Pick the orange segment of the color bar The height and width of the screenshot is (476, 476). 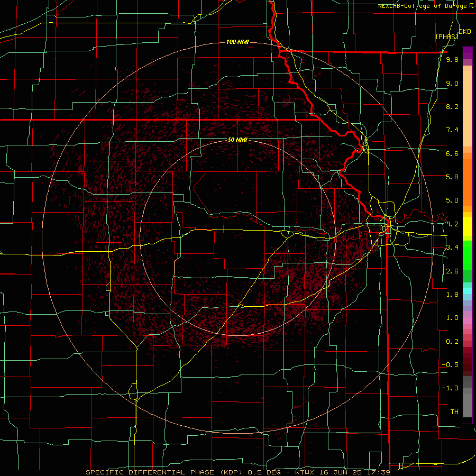tap(467, 180)
